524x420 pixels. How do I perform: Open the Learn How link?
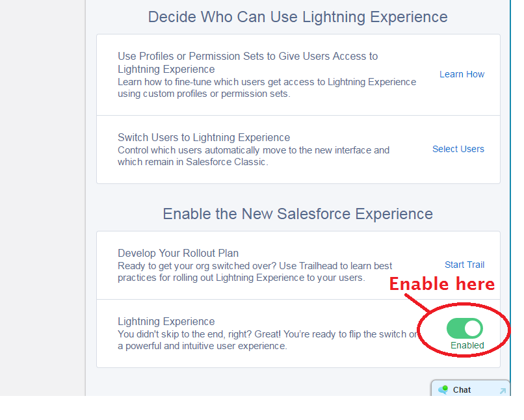pos(462,74)
